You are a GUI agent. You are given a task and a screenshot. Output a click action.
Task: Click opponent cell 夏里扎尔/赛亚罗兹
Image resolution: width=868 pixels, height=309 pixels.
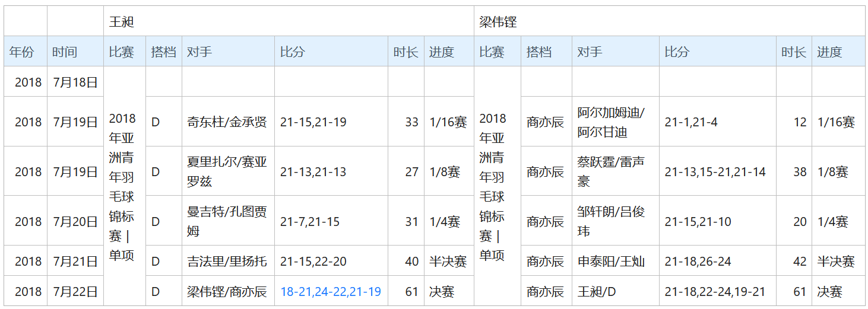pos(227,171)
